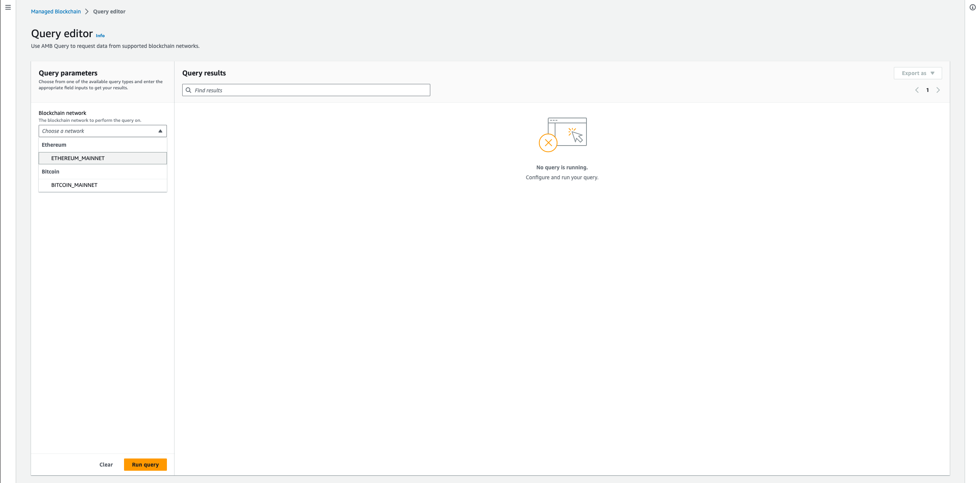Collapse the Choose a network dropdown arrow
Screen dimensions: 980x483
tap(160, 131)
